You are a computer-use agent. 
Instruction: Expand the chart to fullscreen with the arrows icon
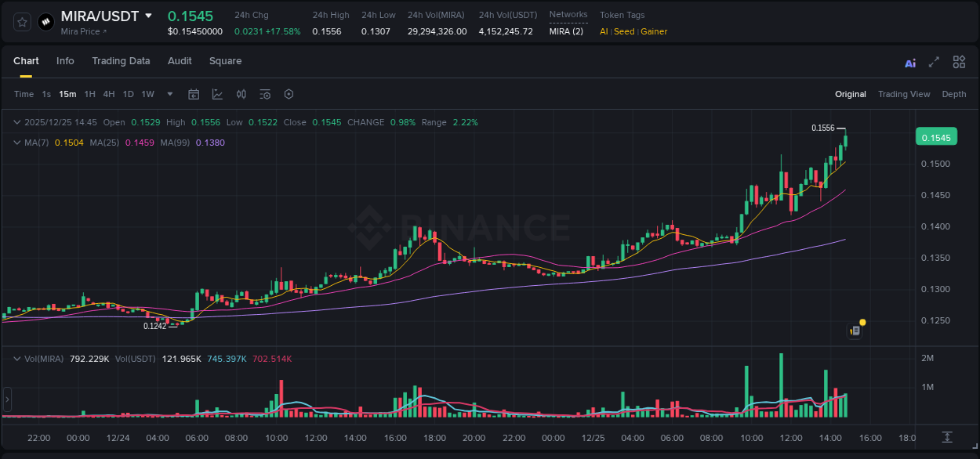933,62
